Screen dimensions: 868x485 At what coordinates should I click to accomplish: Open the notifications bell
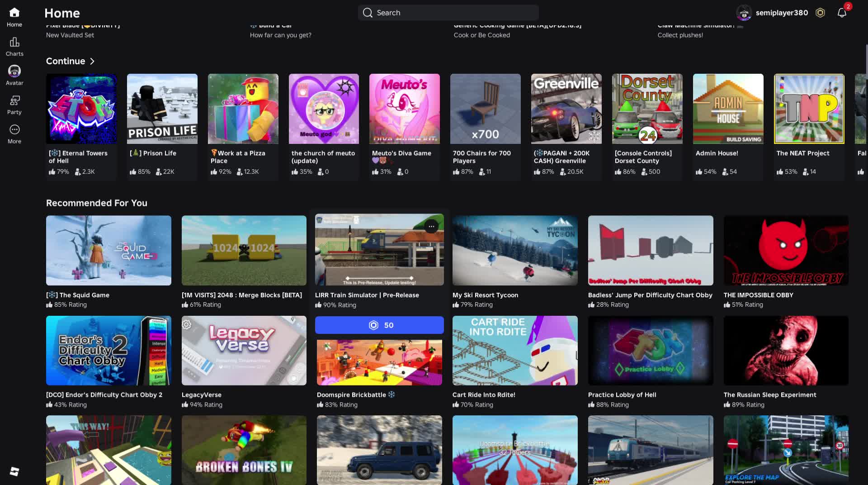[842, 13]
